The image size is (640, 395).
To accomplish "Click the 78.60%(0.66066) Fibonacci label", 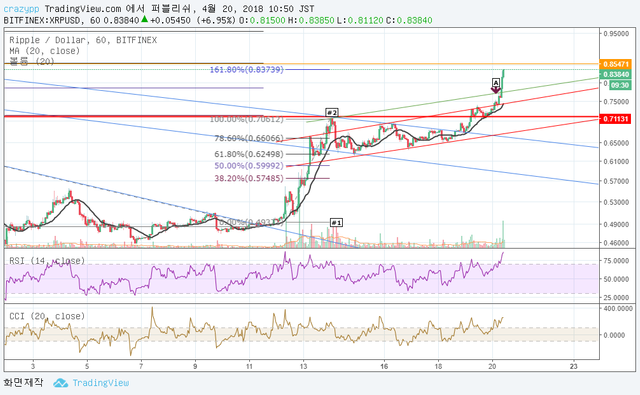I will (x=249, y=138).
